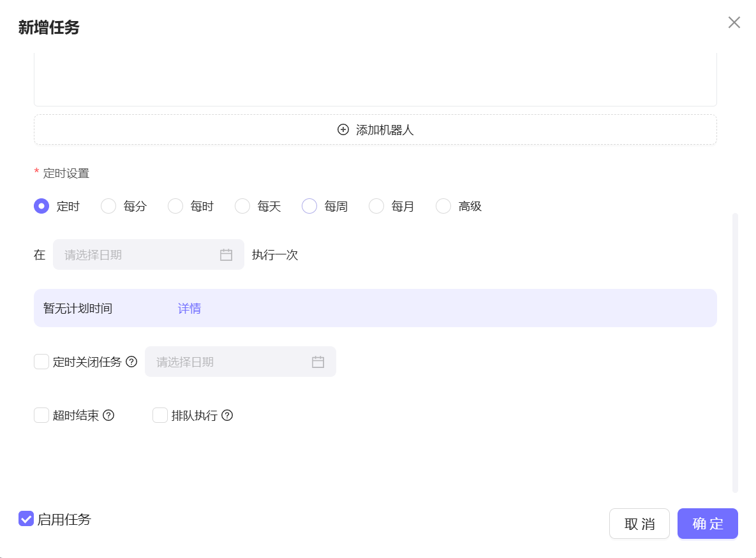Uncheck the 启用任务 checkbox
This screenshot has width=756, height=558.
[x=26, y=519]
